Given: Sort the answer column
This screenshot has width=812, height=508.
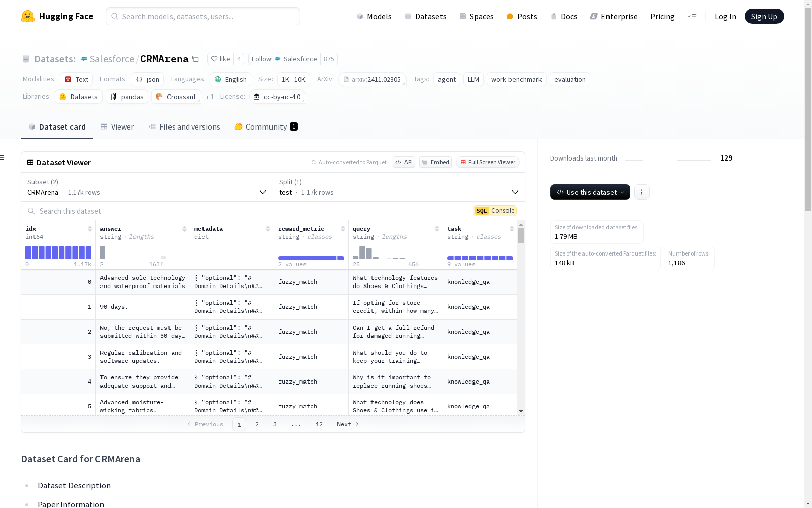Looking at the screenshot, I should 184,229.
